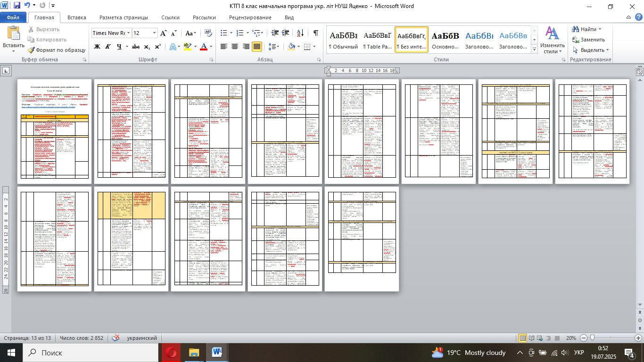
Task: Switch to the Рассылки tab
Action: tap(205, 17)
